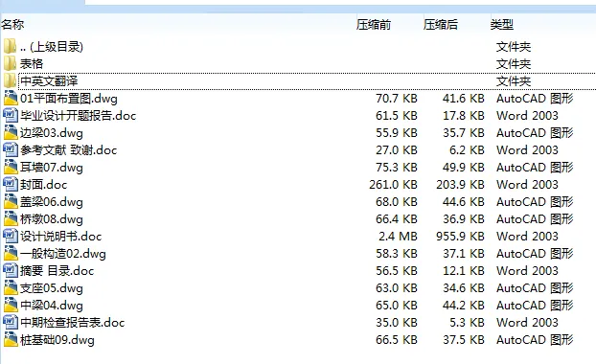This screenshot has width=596, height=364.
Task: Select the .. (上级目录) entry name
Action: point(52,47)
